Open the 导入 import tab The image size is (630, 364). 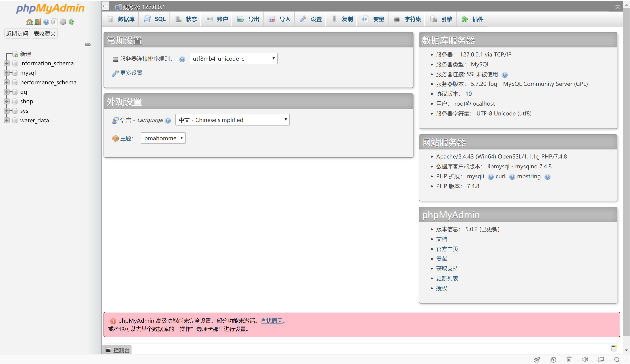[x=279, y=19]
